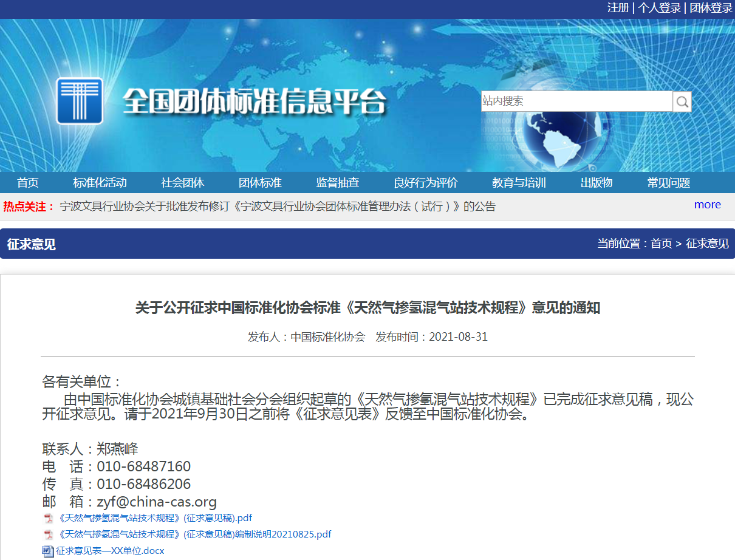Click 热点关注 label
This screenshot has height=560, width=735.
tap(29, 207)
